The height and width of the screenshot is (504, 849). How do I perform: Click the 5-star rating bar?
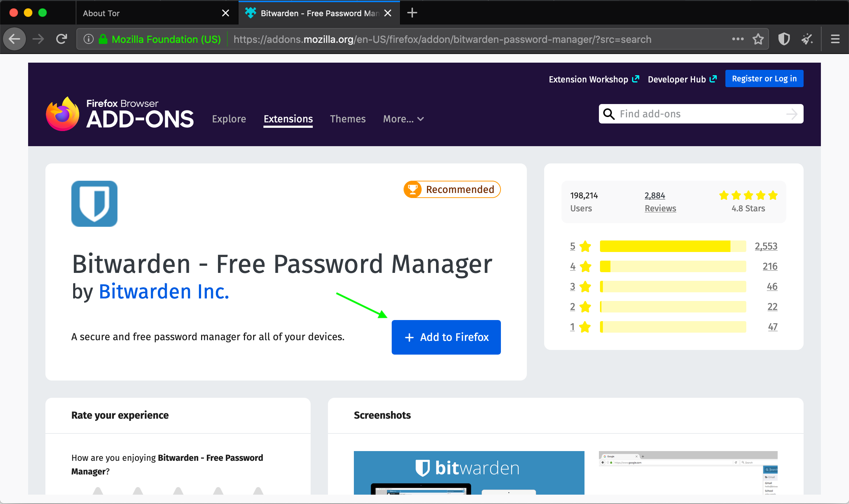(x=673, y=246)
